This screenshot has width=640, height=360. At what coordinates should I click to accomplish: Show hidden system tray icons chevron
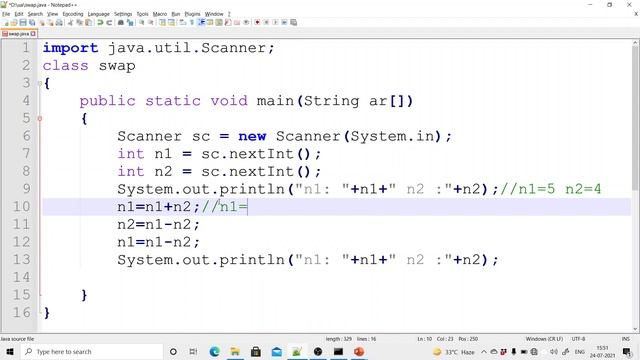[484, 351]
